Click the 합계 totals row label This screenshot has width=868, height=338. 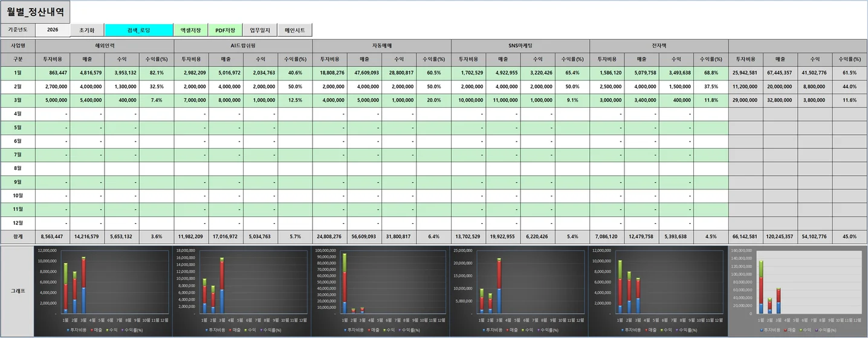(18, 236)
